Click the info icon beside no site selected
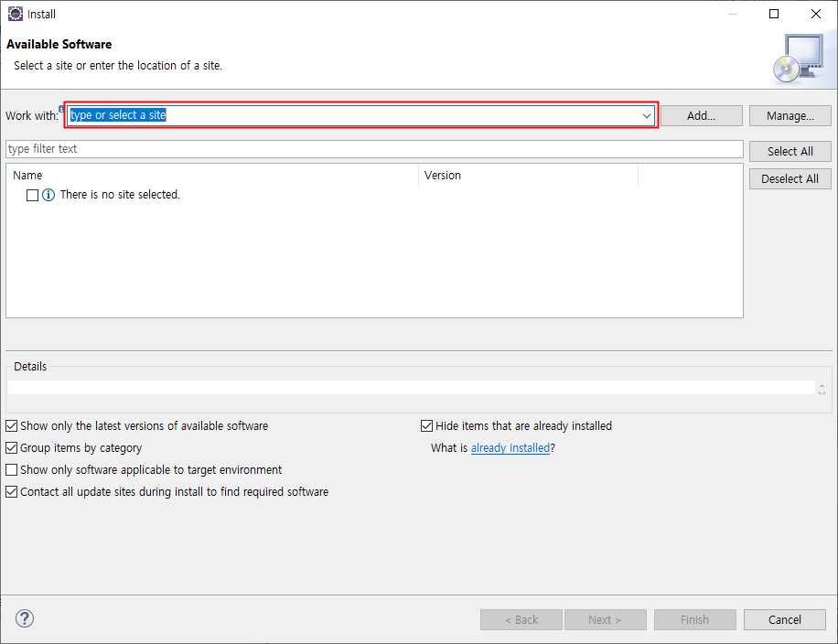The image size is (838, 644). click(x=48, y=195)
